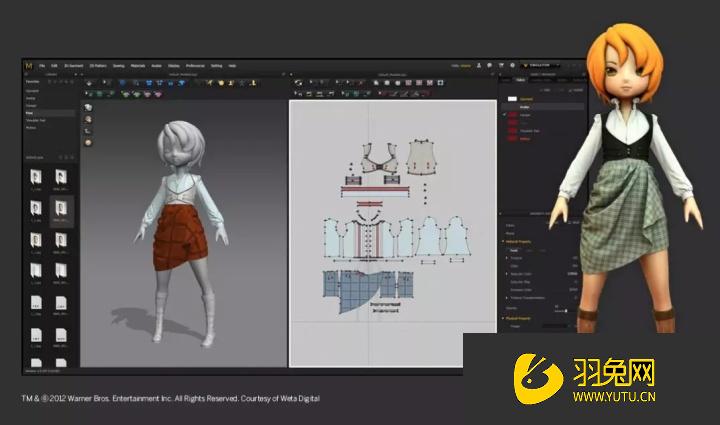Select the highlighted garment file thumbnail in library
Viewport: 720px width, 425px height.
[61, 209]
